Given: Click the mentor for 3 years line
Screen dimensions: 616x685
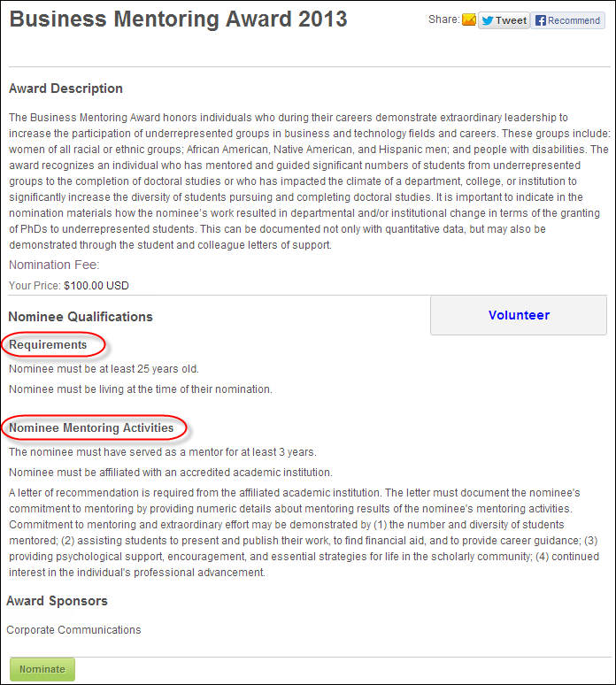Looking at the screenshot, I should [163, 452].
